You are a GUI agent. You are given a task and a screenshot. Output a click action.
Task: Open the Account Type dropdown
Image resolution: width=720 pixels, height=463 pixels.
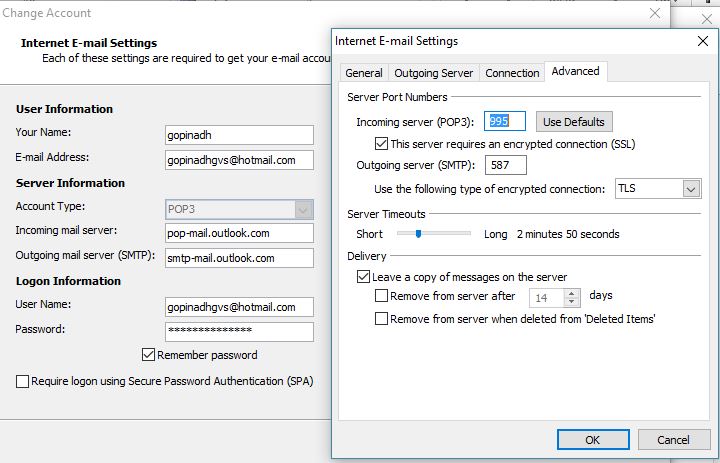(x=303, y=209)
